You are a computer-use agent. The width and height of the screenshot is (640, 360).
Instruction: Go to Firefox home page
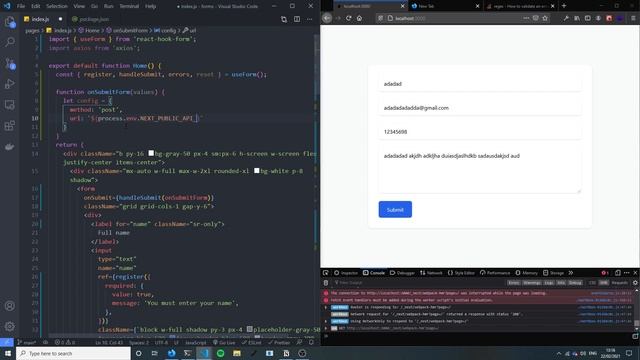[359, 18]
